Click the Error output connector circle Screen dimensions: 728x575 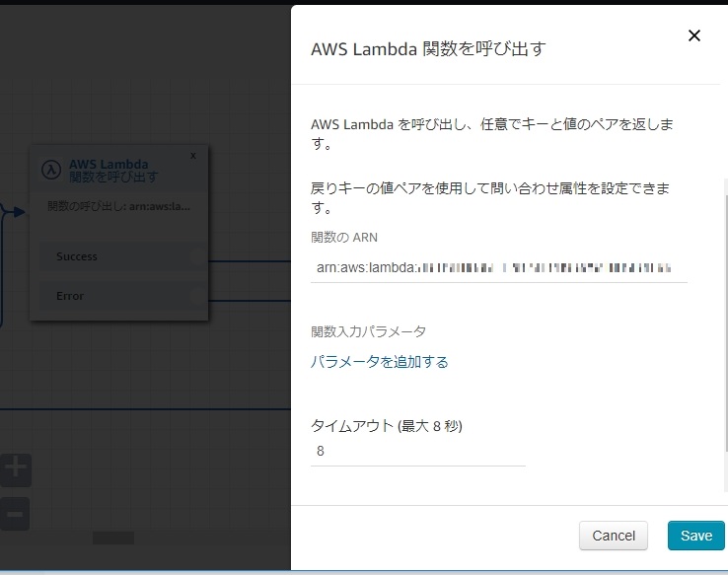coord(197,296)
